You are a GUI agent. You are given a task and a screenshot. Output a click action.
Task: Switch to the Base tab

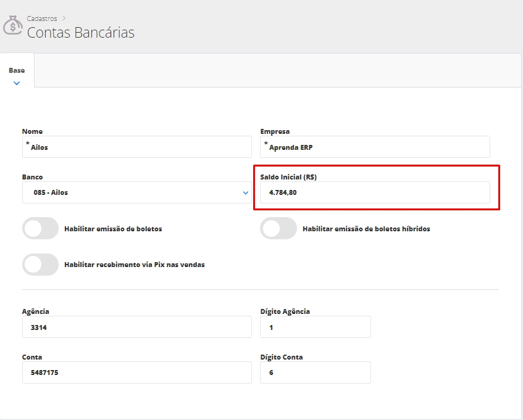coord(17,70)
